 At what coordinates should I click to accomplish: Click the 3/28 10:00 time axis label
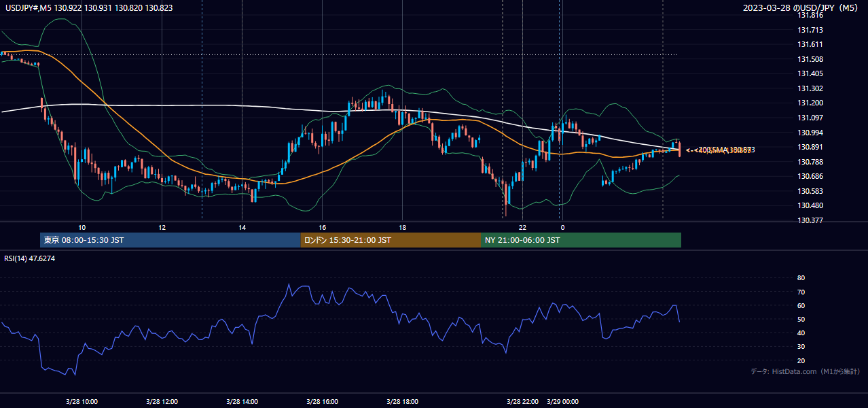[82, 401]
